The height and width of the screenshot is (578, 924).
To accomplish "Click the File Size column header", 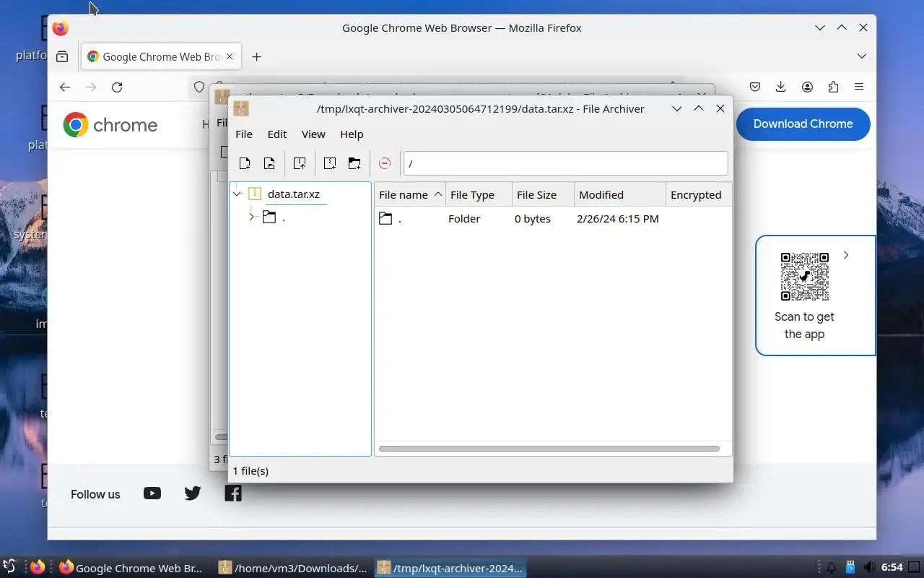I will point(543,194).
